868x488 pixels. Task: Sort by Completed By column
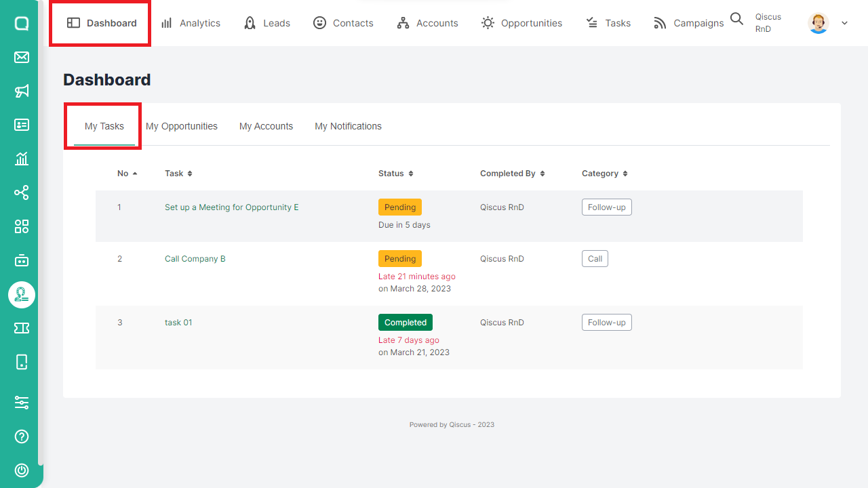tap(512, 174)
